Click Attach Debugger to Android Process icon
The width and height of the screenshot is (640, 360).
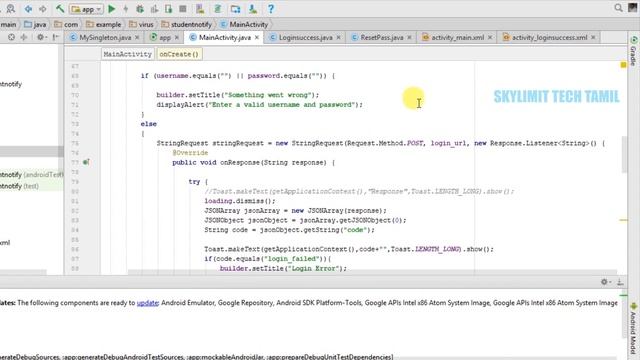click(169, 9)
